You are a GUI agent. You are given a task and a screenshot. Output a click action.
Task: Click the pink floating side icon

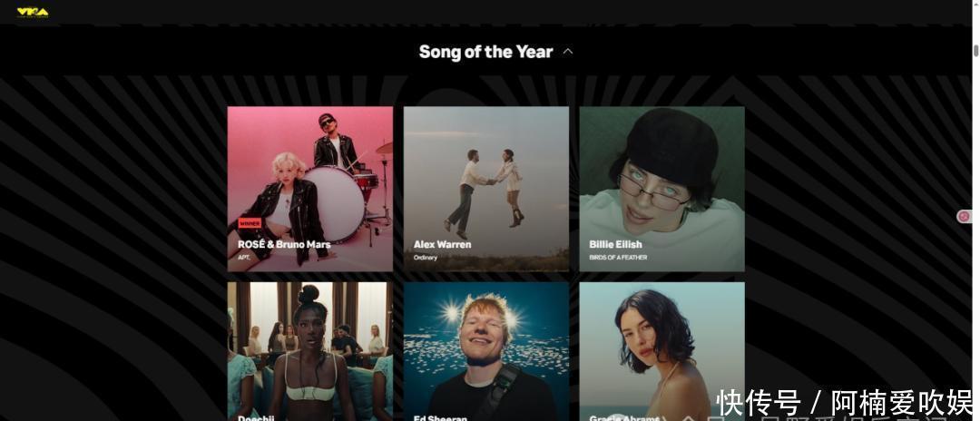coord(964,217)
